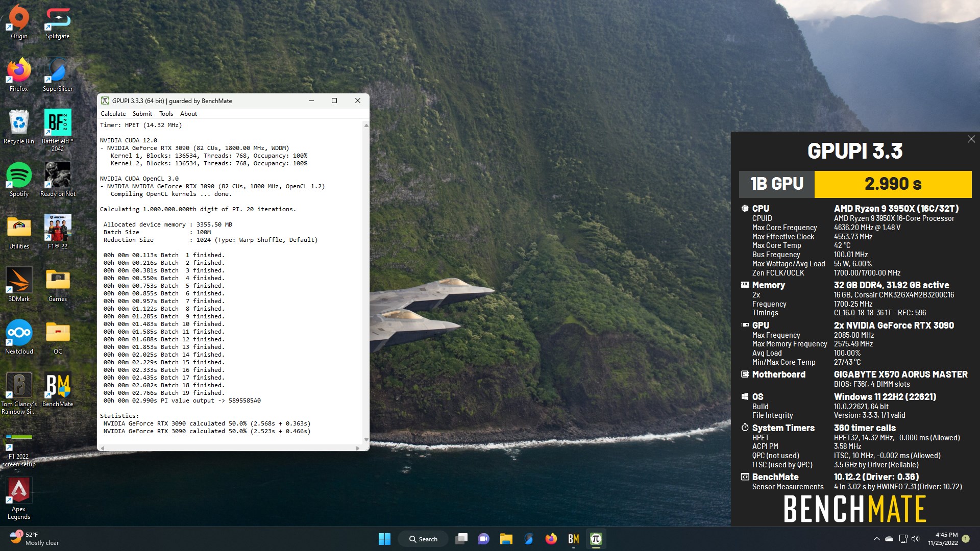This screenshot has height=551, width=980.
Task: Open the About menu in GPUPI
Action: point(188,114)
